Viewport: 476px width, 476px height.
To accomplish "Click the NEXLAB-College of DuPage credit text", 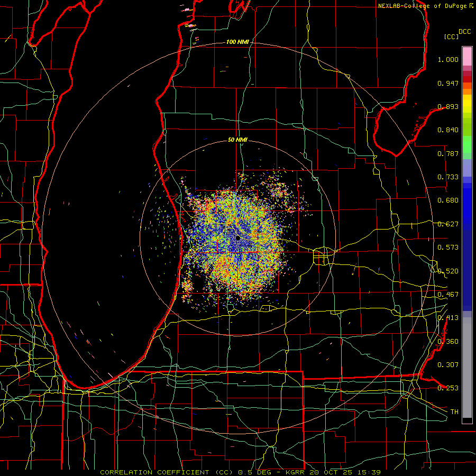I will coord(422,6).
